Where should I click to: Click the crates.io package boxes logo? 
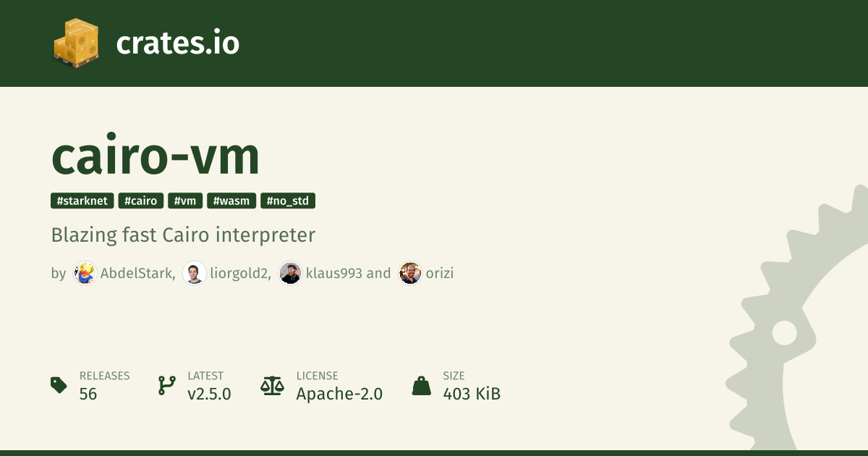click(76, 43)
